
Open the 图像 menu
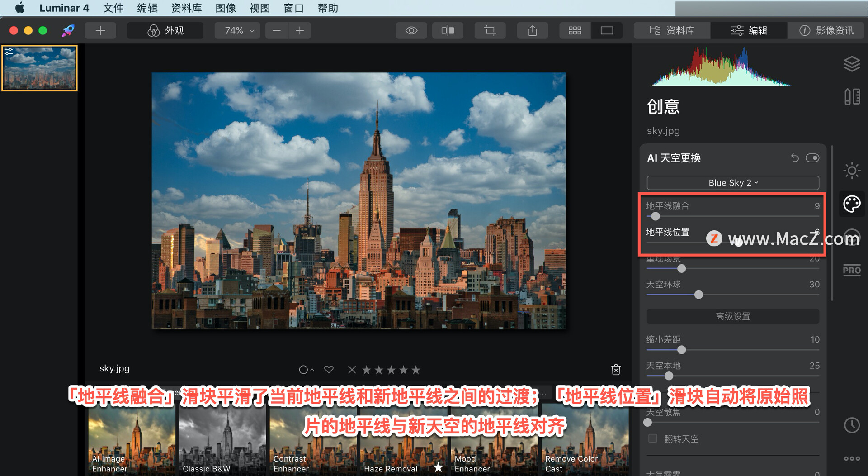tap(226, 8)
